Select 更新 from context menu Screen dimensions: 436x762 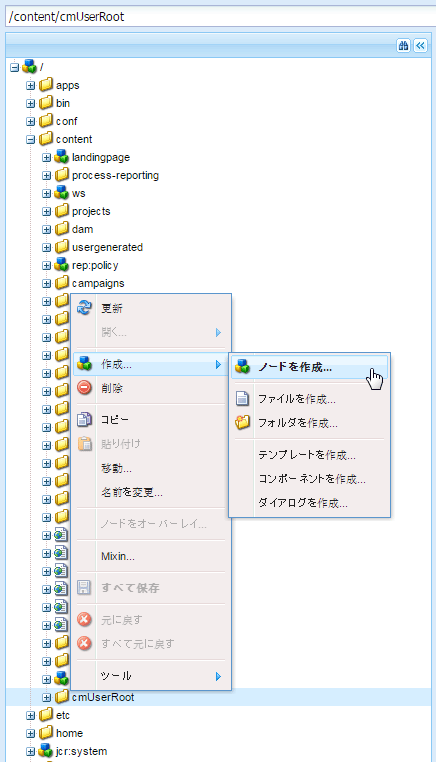coord(151,308)
